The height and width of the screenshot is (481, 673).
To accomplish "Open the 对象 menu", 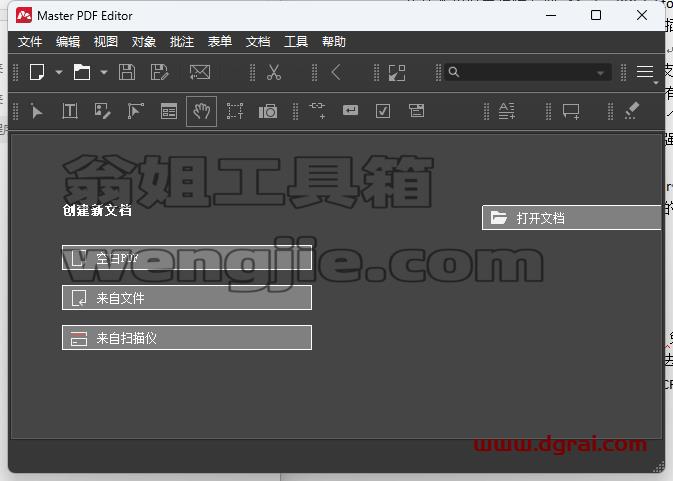I will pos(144,42).
